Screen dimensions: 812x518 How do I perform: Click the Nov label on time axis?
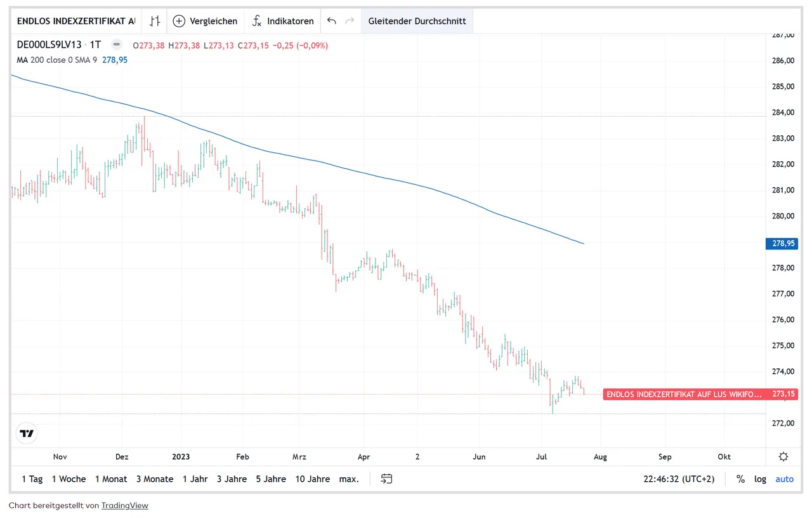pyautogui.click(x=60, y=456)
